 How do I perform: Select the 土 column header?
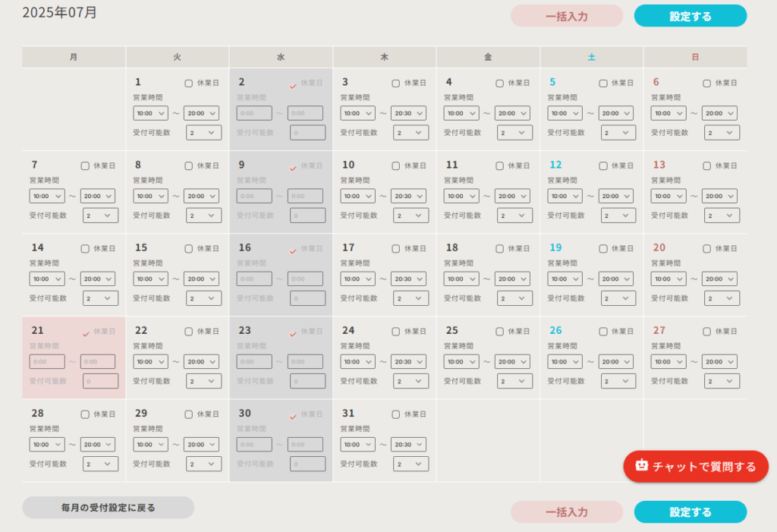[592, 57]
